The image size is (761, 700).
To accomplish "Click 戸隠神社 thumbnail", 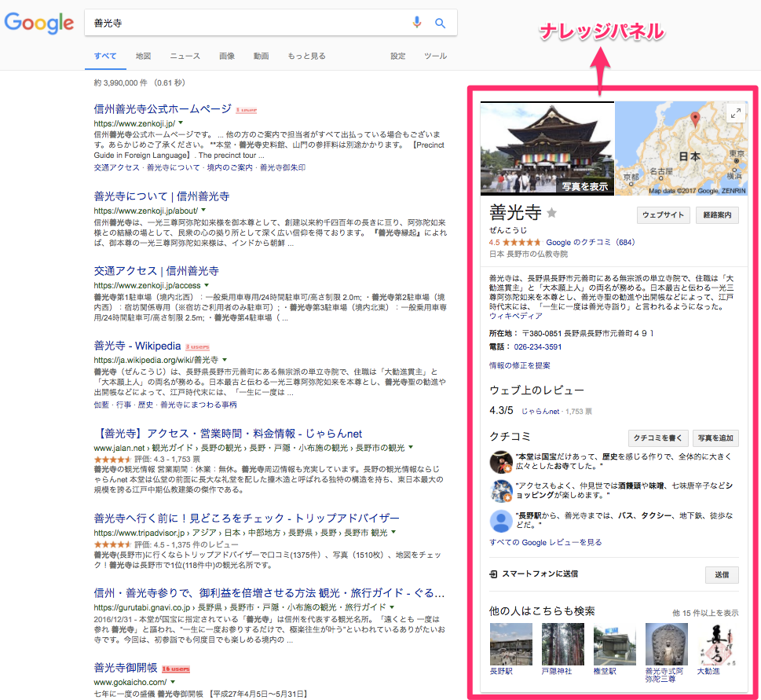I will coord(562,644).
